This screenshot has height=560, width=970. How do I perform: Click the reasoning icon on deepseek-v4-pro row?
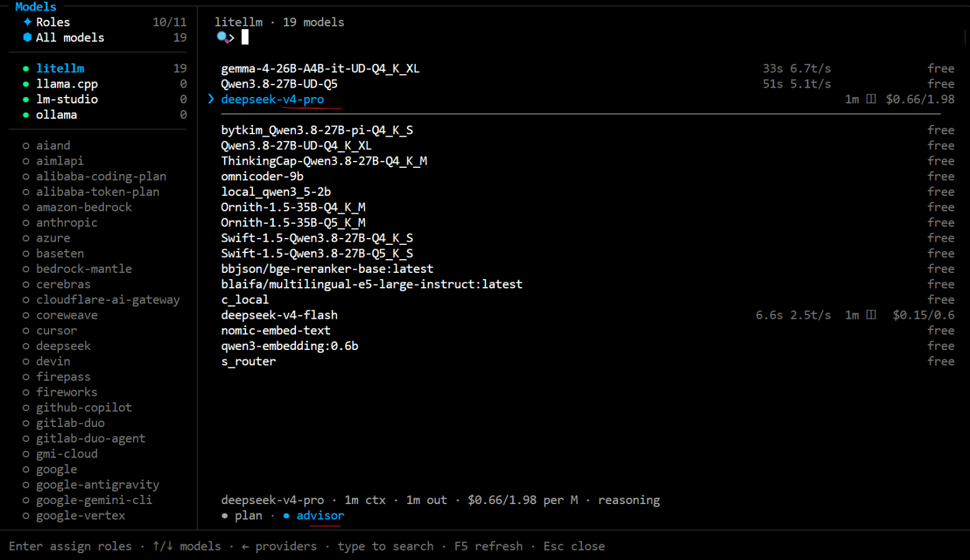click(871, 99)
